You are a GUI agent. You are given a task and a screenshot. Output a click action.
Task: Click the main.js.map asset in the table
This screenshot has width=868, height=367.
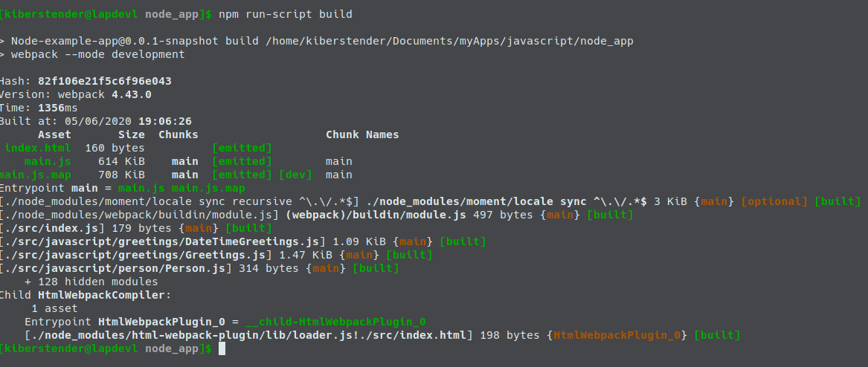(35, 175)
